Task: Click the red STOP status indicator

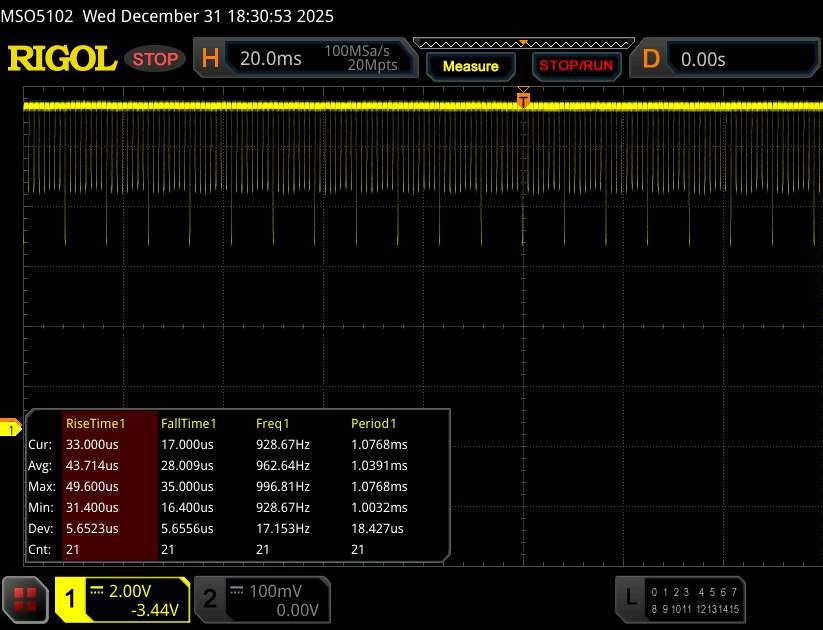Action: click(156, 59)
